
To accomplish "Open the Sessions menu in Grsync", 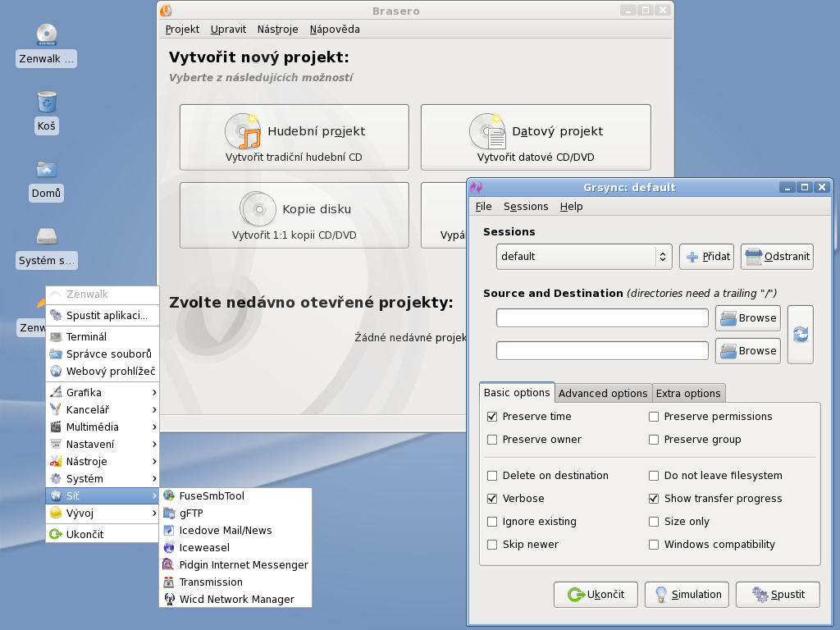I will (x=526, y=206).
